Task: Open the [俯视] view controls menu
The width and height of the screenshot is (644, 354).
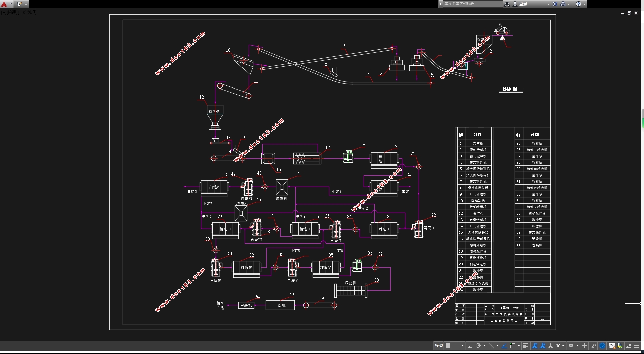Action: pos(12,13)
